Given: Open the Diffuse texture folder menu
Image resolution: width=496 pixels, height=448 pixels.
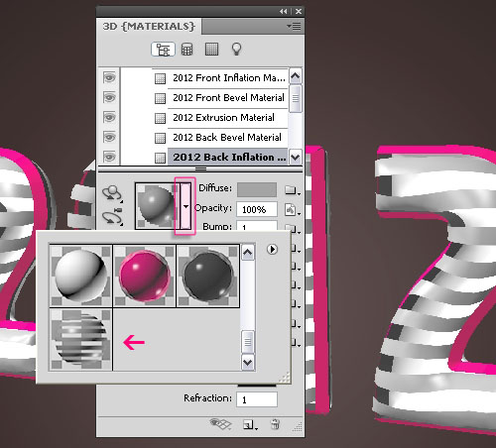Looking at the screenshot, I should click(x=293, y=190).
